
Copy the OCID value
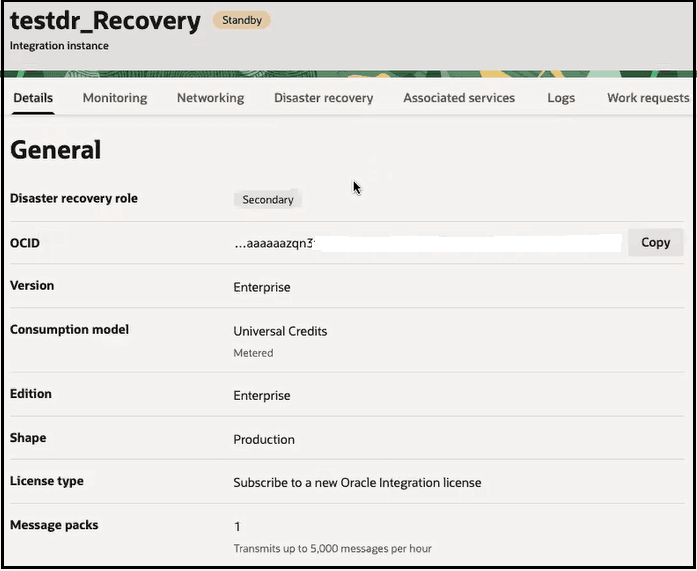click(x=655, y=243)
